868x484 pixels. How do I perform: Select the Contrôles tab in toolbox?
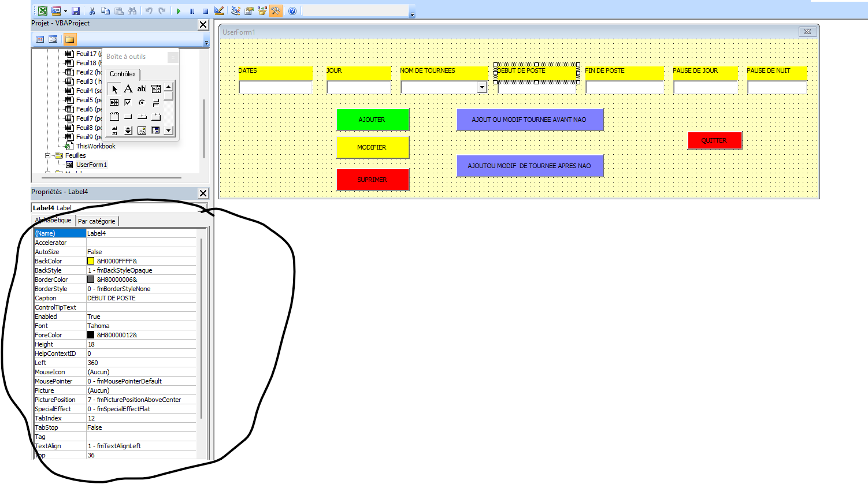[x=123, y=74]
